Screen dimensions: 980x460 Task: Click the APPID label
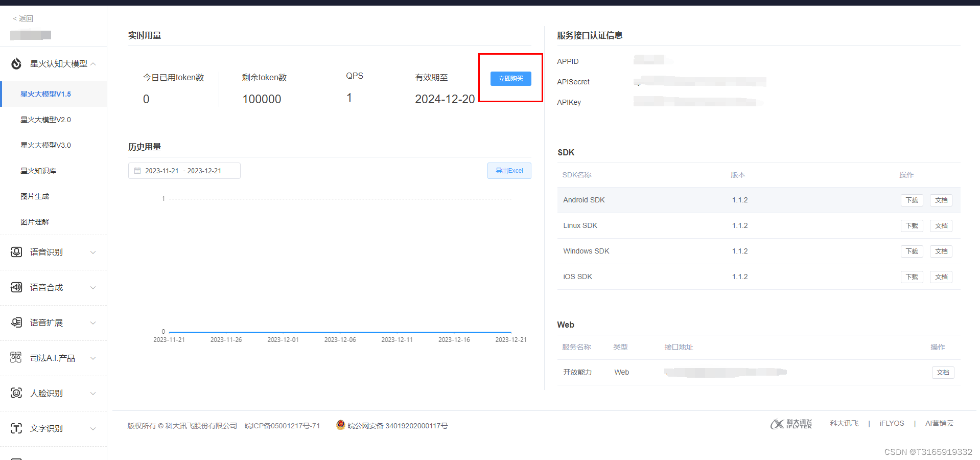[x=568, y=61]
